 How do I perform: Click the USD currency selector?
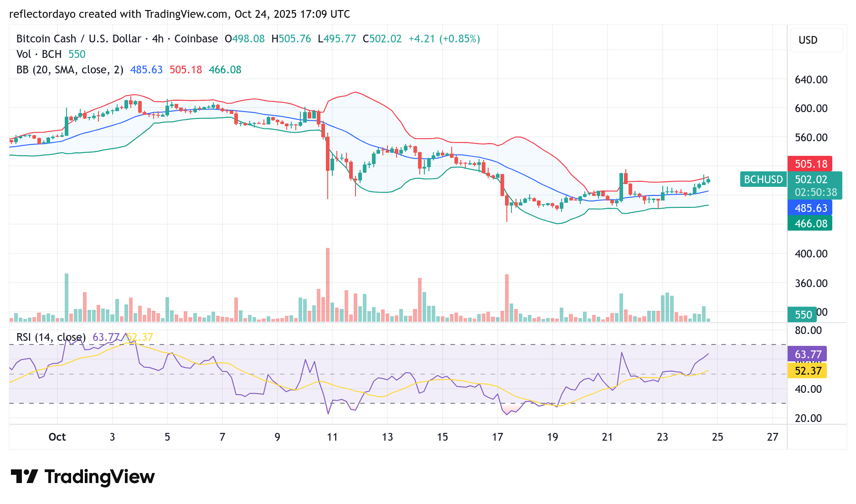[816, 40]
